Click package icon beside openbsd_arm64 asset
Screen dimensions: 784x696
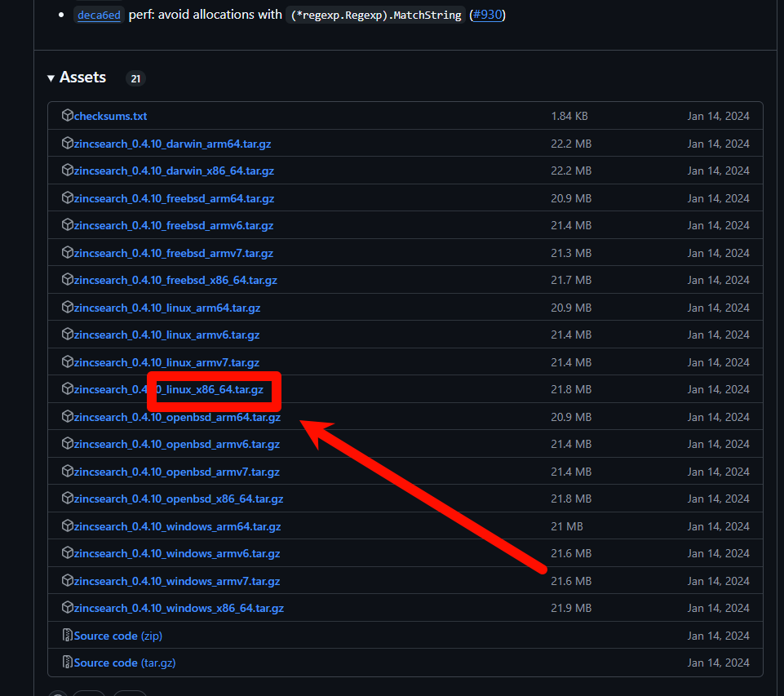(x=68, y=417)
